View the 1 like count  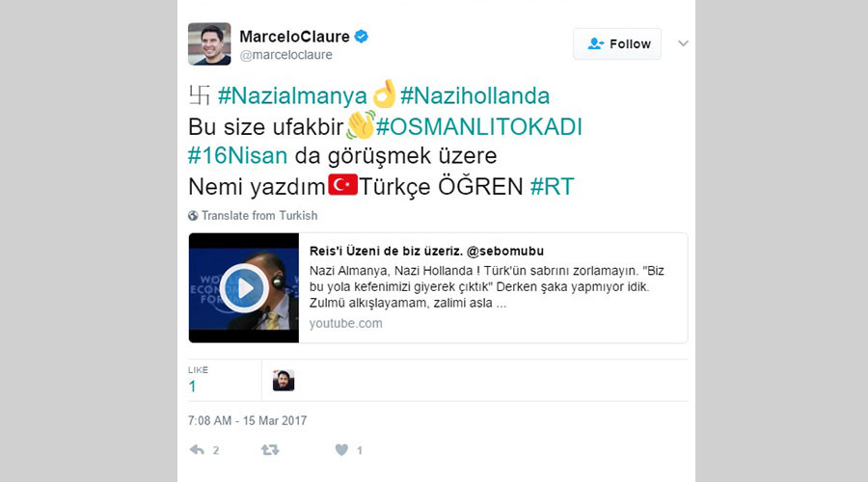[192, 387]
